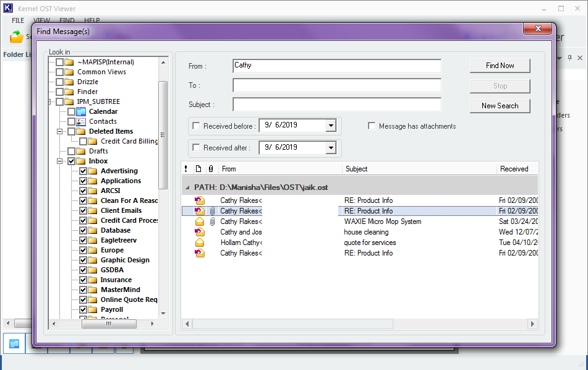Open the FILE menu
Screen dimensions: 588x370
pyautogui.click(x=18, y=20)
